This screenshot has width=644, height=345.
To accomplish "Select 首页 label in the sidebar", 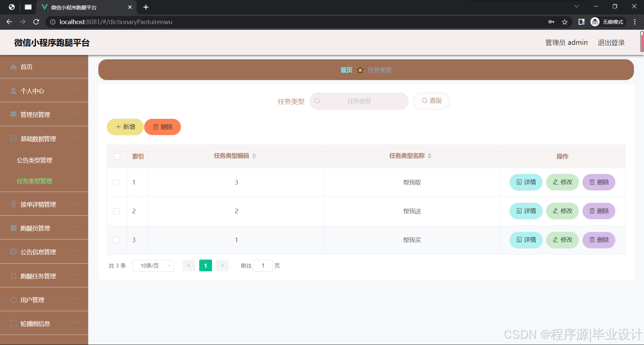I will (x=26, y=67).
